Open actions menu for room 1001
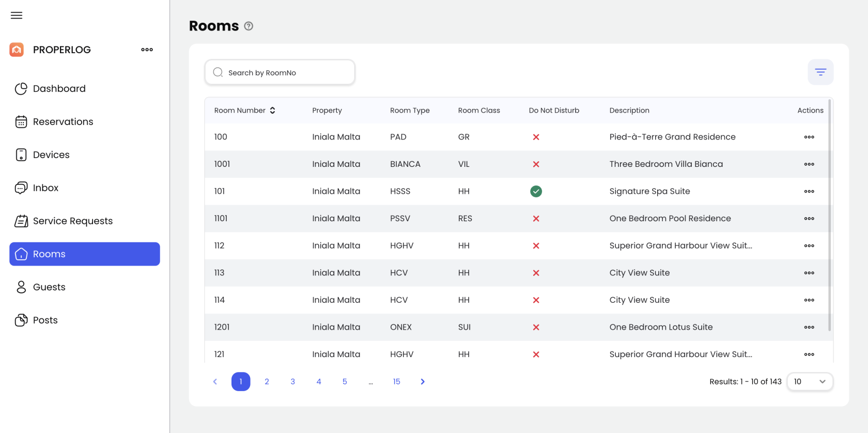 [x=809, y=164]
